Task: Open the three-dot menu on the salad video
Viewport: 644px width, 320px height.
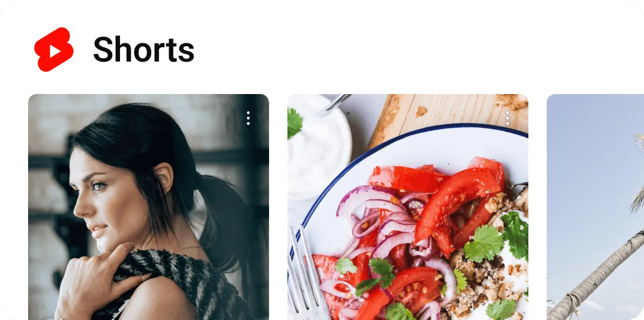Action: 508,118
